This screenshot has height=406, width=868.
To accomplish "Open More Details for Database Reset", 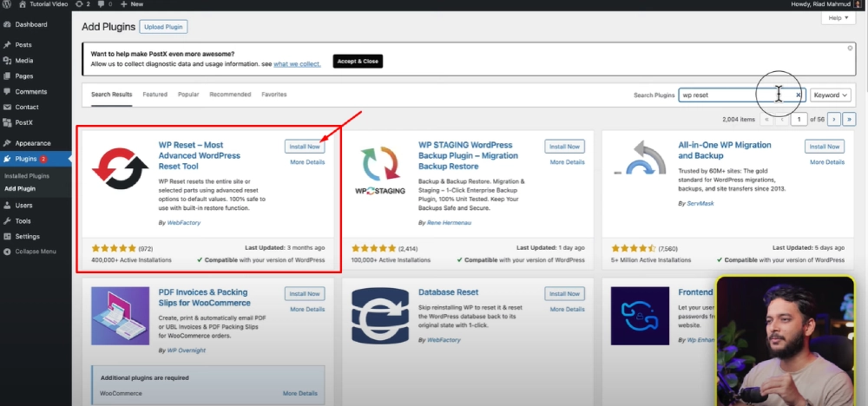I will 567,309.
